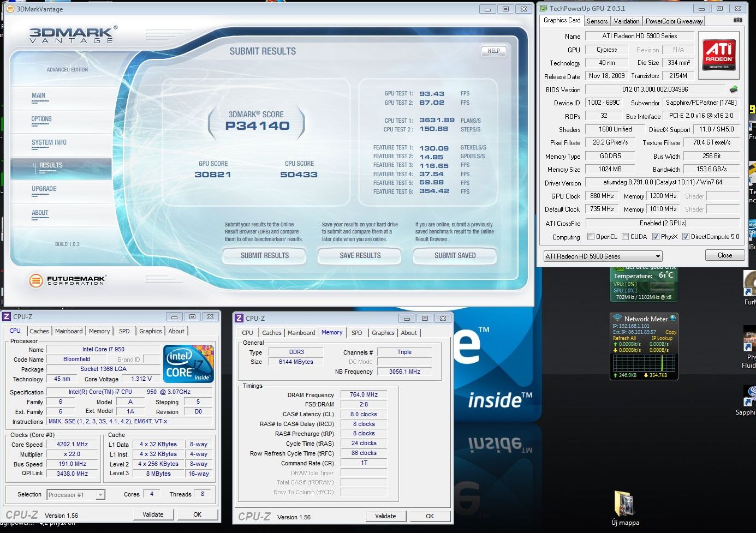
Task: Open the Processor #1 selection dropdown
Action: (x=76, y=495)
